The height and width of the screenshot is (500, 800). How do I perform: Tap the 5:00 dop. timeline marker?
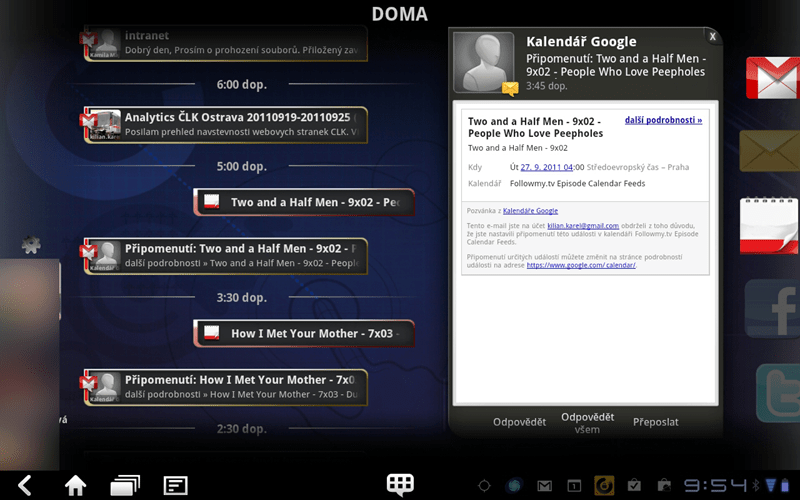click(241, 166)
